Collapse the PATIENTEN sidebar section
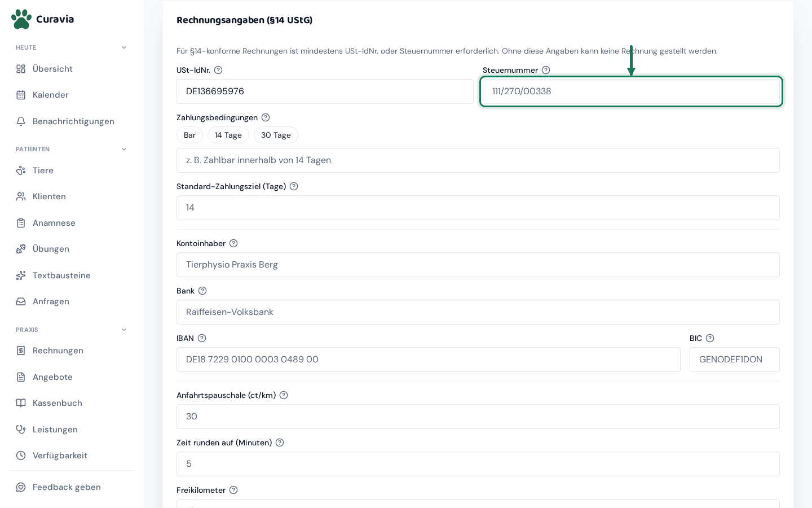Image resolution: width=812 pixels, height=508 pixels. pos(124,149)
